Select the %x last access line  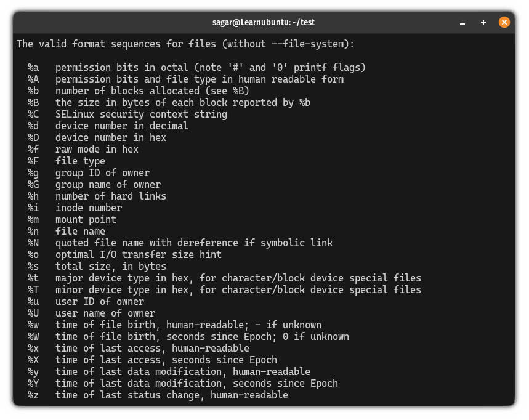tap(142, 348)
